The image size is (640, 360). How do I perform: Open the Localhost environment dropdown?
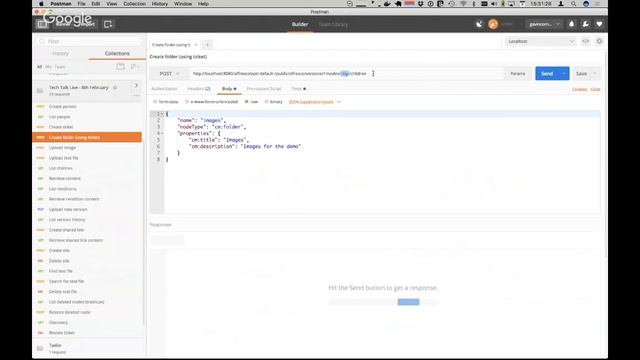(x=540, y=41)
